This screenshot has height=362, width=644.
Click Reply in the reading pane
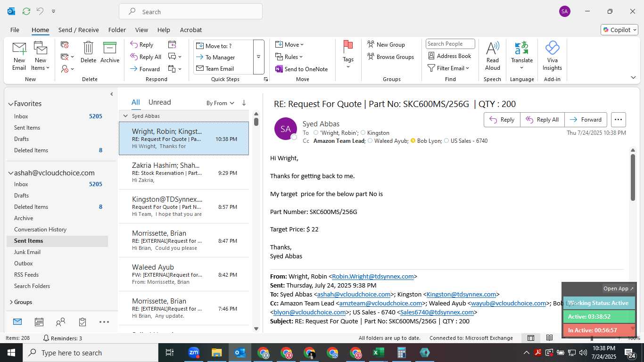click(502, 120)
